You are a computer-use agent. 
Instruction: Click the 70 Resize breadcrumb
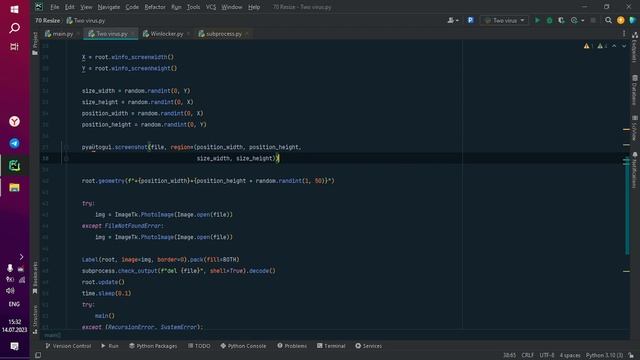[47, 20]
